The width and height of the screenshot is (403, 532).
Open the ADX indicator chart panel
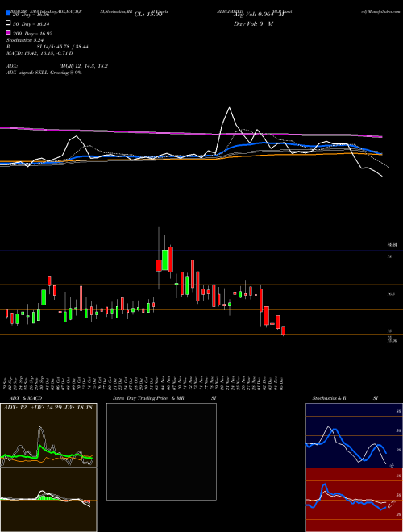click(x=48, y=435)
